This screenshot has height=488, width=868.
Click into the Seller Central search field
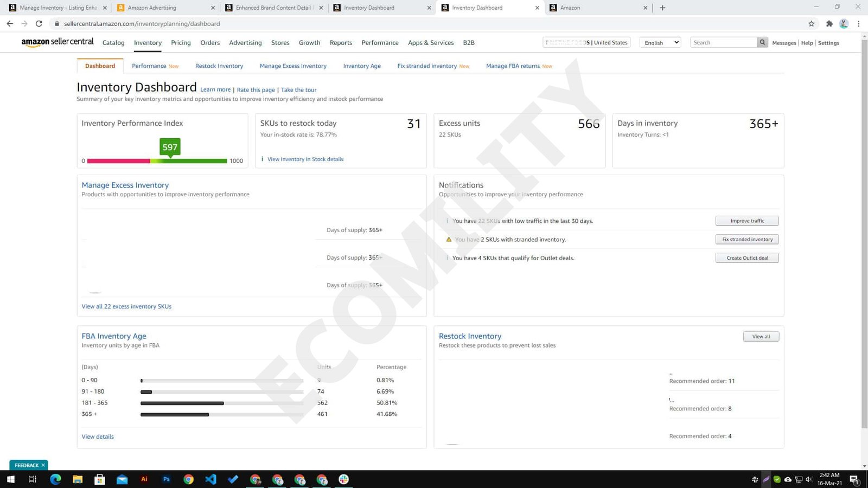pyautogui.click(x=724, y=42)
